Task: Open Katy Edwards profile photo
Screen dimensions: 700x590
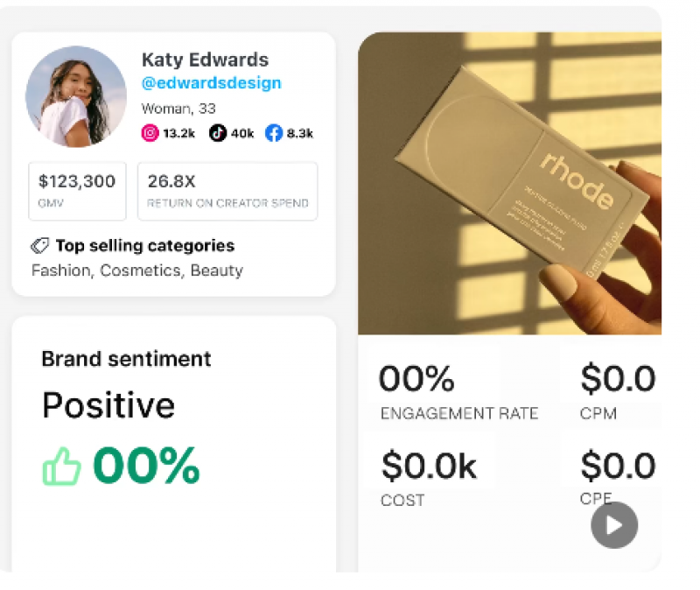Action: coord(76,96)
